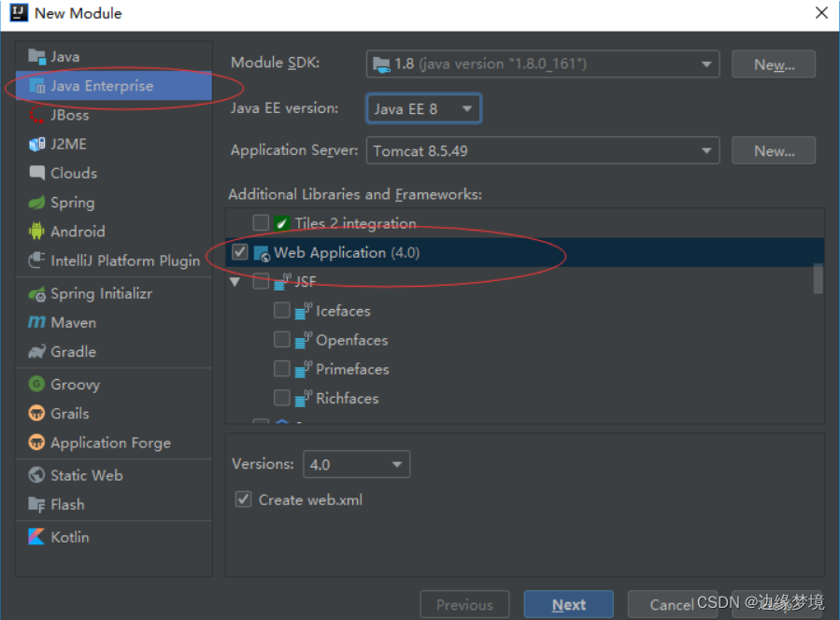Click the Java folder icon in sidebar
This screenshot has width=840, height=620.
pyautogui.click(x=36, y=56)
